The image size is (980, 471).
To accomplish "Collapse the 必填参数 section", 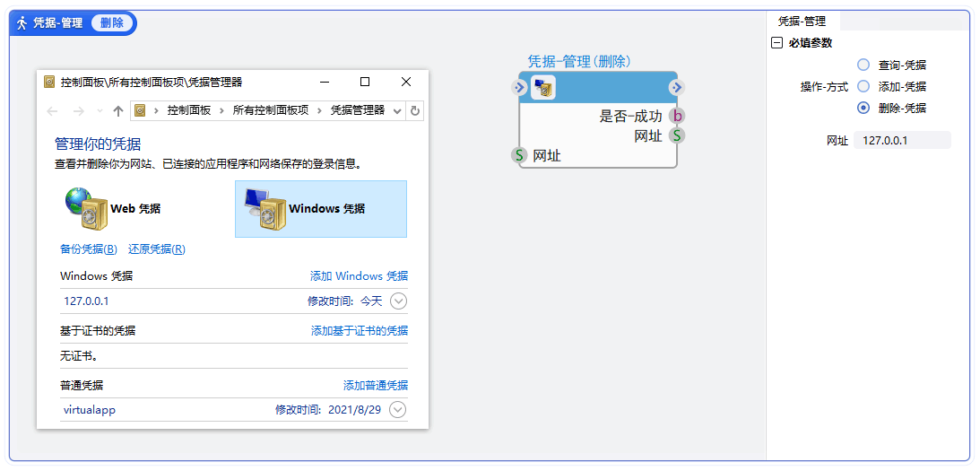I will point(776,43).
